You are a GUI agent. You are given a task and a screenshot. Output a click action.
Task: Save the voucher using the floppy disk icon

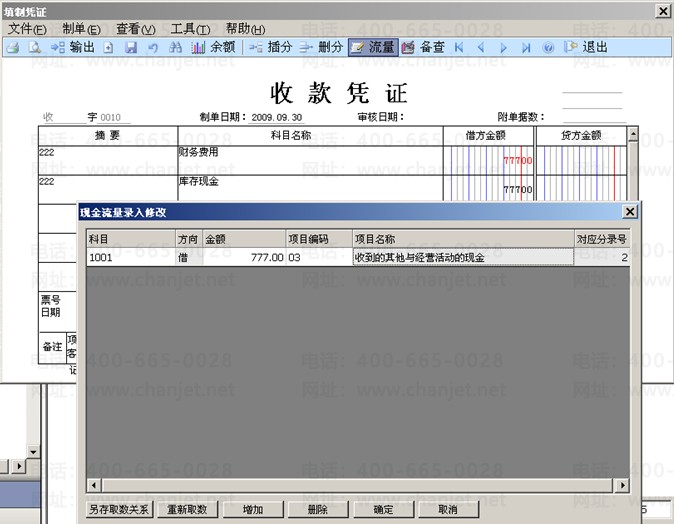[131, 47]
